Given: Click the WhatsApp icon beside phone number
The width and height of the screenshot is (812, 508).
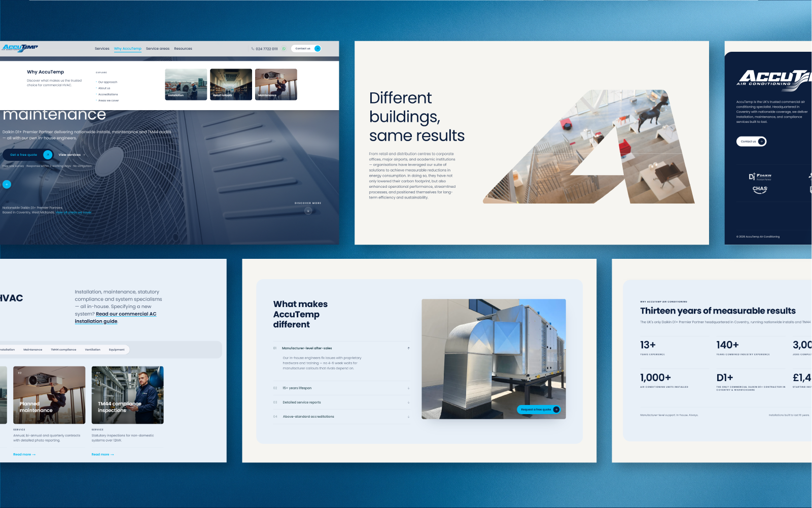Looking at the screenshot, I should point(284,49).
